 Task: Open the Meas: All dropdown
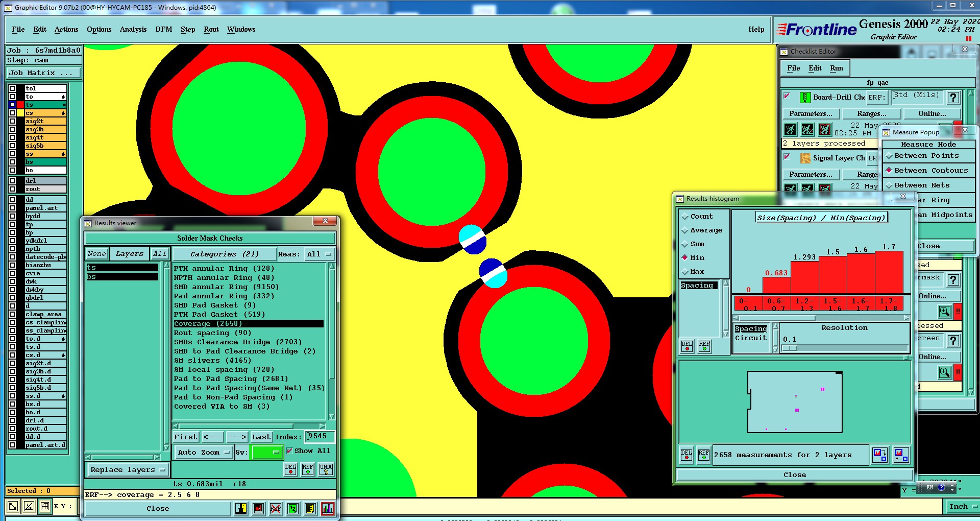click(x=319, y=254)
